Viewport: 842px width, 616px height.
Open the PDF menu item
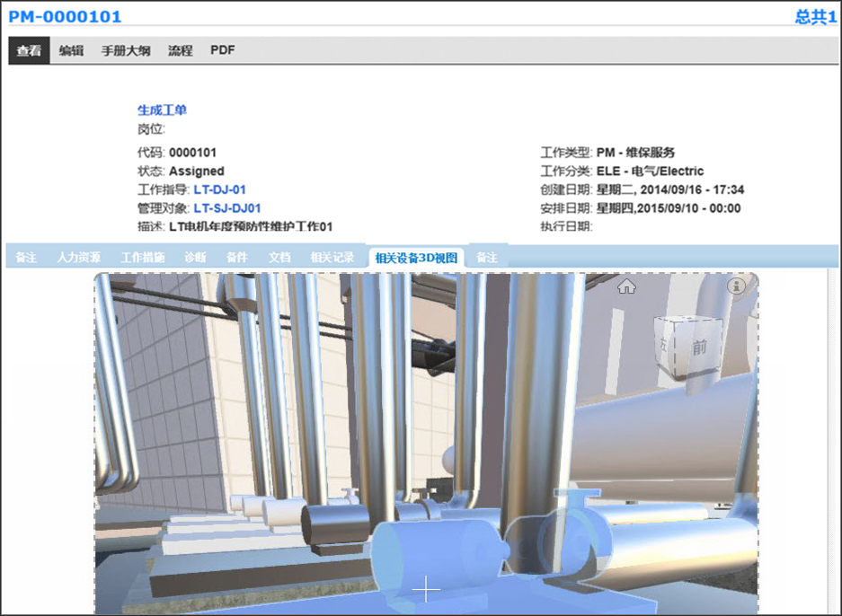coord(221,49)
